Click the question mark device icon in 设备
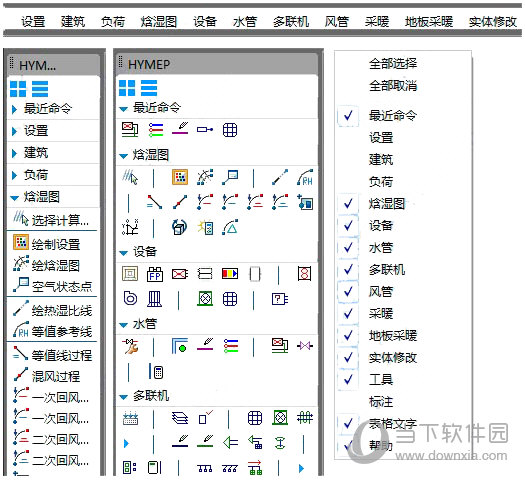The height and width of the screenshot is (483, 525). tap(280, 299)
